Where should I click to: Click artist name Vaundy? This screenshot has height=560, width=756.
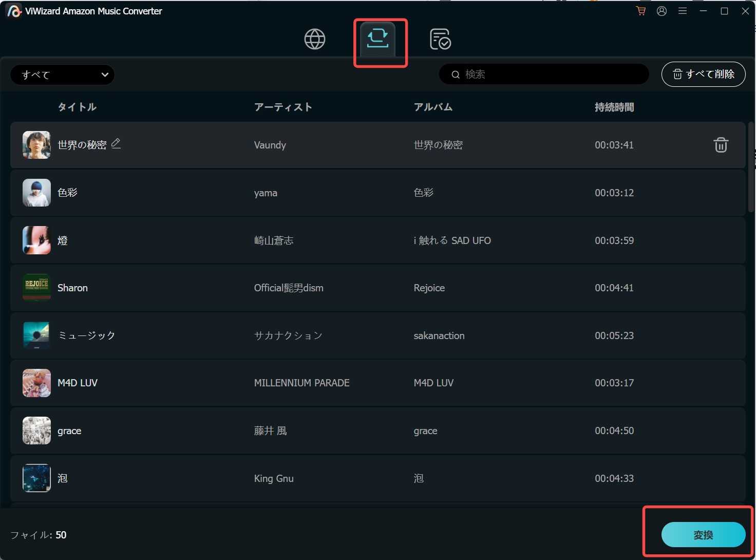[270, 145]
